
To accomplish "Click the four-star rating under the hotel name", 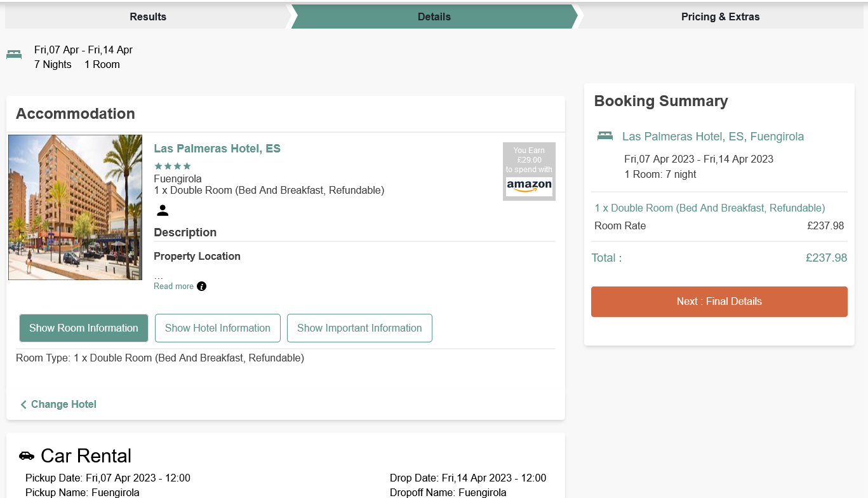I will (171, 165).
